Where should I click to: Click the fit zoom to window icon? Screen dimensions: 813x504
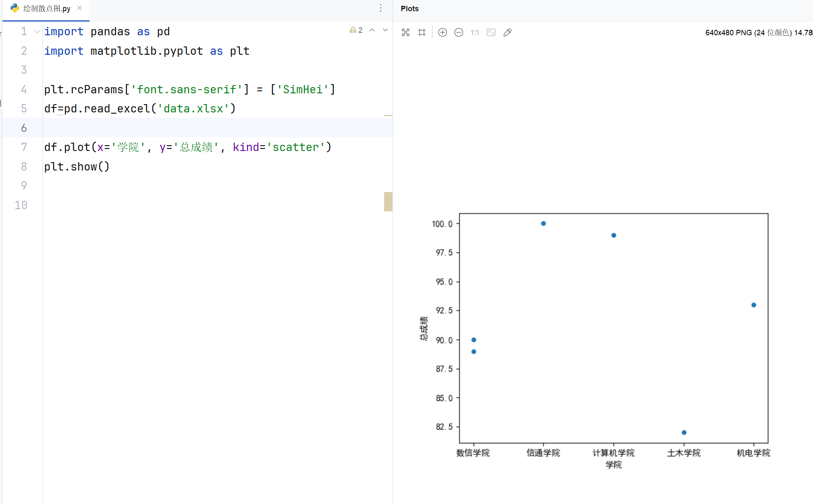[491, 32]
